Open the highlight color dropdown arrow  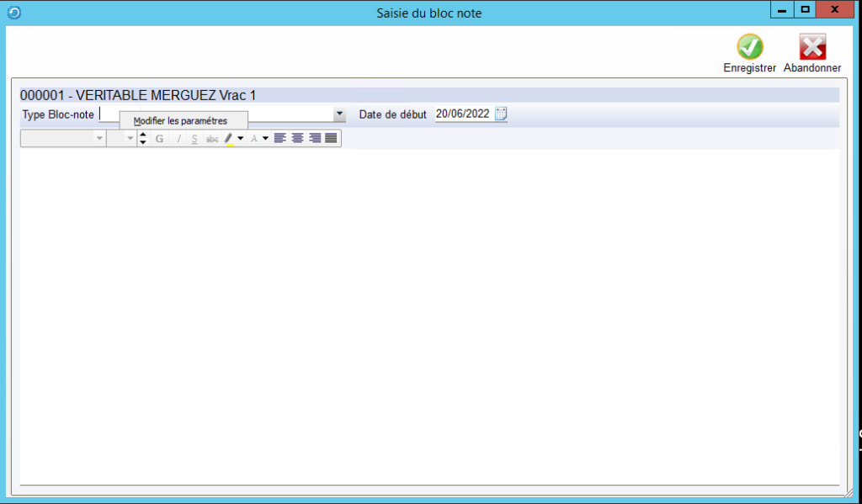click(x=241, y=138)
